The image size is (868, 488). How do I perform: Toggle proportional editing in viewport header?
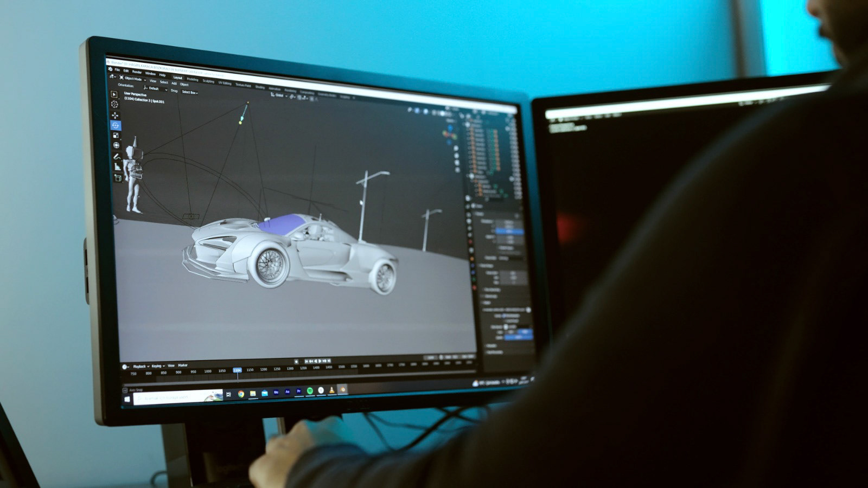pos(311,98)
